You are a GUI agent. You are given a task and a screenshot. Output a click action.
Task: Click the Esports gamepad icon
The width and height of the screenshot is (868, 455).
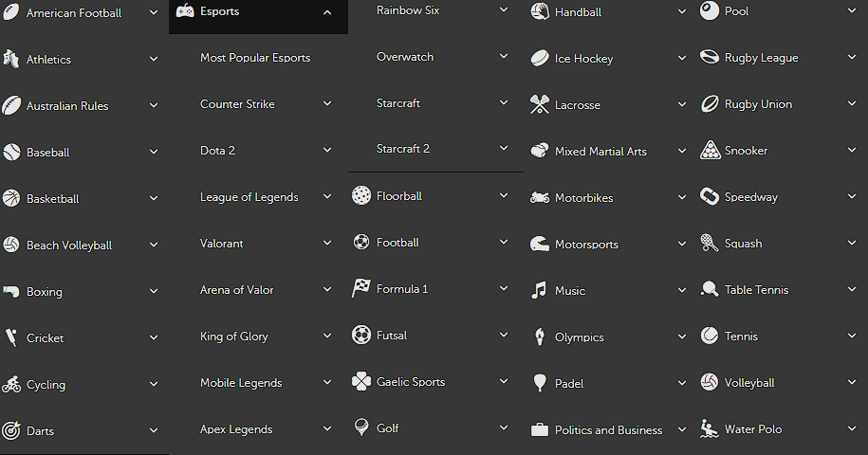[185, 11]
